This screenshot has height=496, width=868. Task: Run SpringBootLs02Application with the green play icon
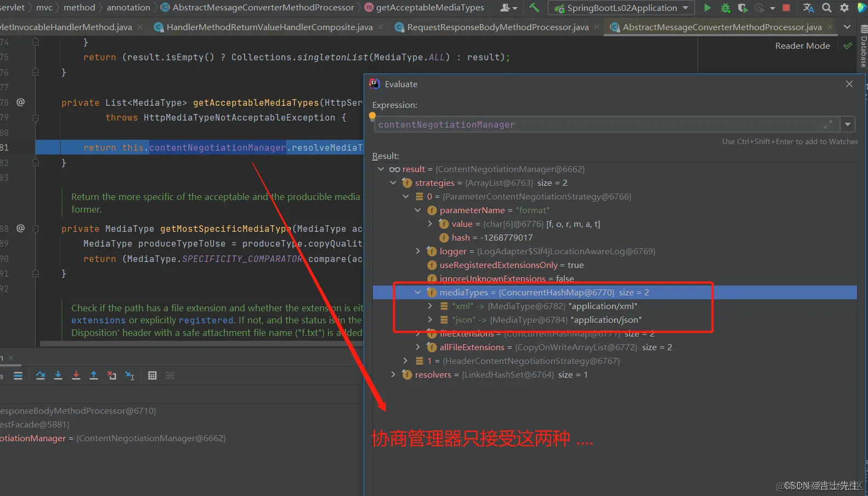(707, 8)
